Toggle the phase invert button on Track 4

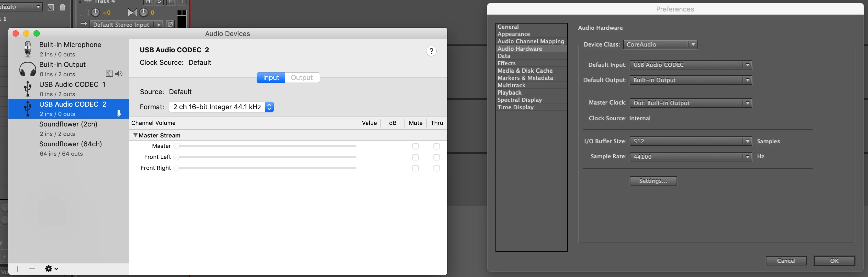pos(171,24)
